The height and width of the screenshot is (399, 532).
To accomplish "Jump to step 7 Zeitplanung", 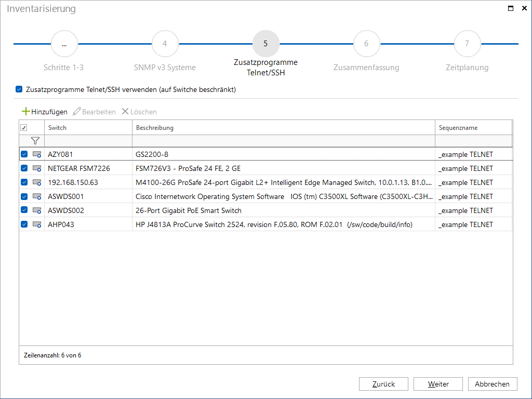I will click(467, 44).
